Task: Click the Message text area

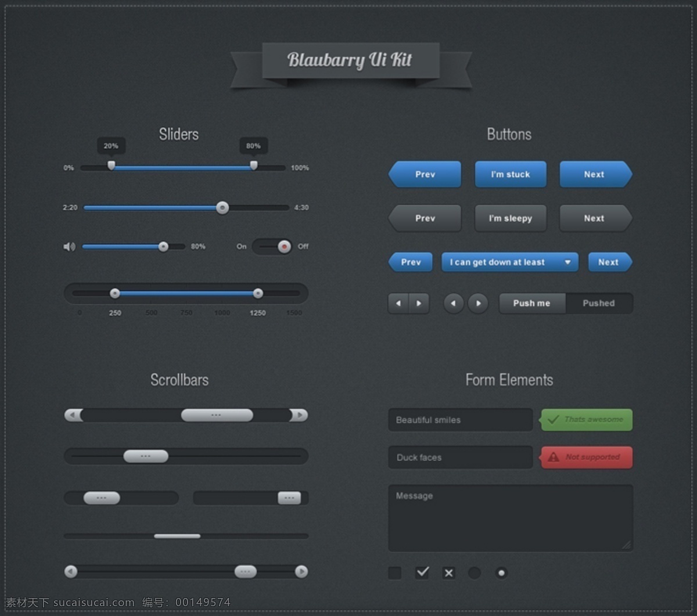Action: [511, 518]
